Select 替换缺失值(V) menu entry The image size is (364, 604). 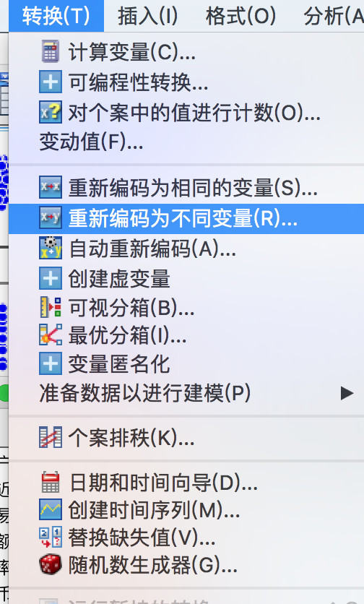(186, 537)
